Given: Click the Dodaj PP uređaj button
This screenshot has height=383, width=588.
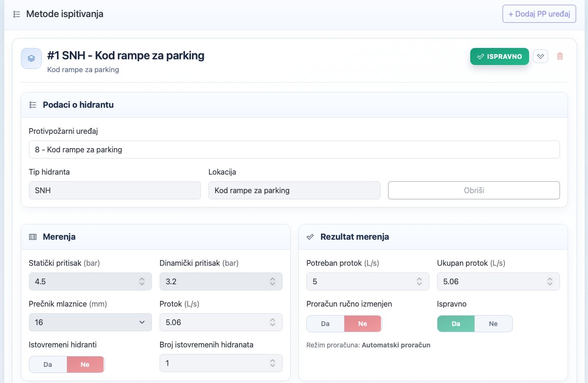Looking at the screenshot, I should pos(539,14).
